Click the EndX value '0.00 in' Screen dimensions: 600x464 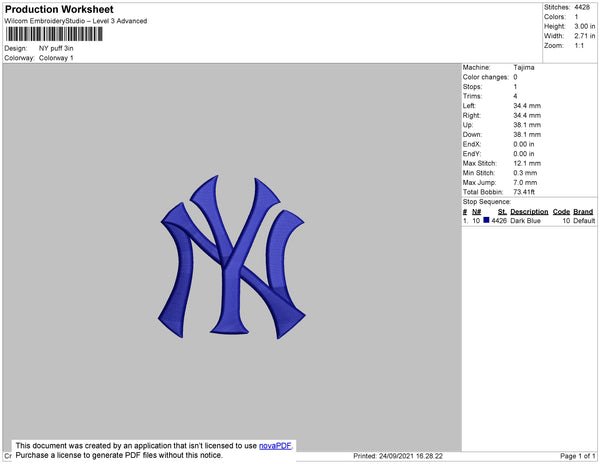(523, 144)
